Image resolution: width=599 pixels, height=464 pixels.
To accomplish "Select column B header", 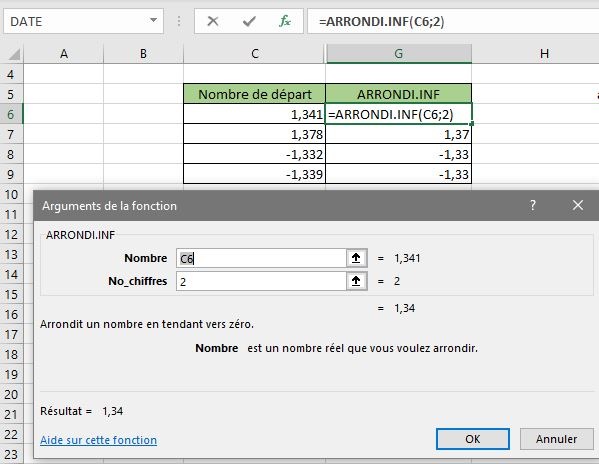I will [x=143, y=54].
